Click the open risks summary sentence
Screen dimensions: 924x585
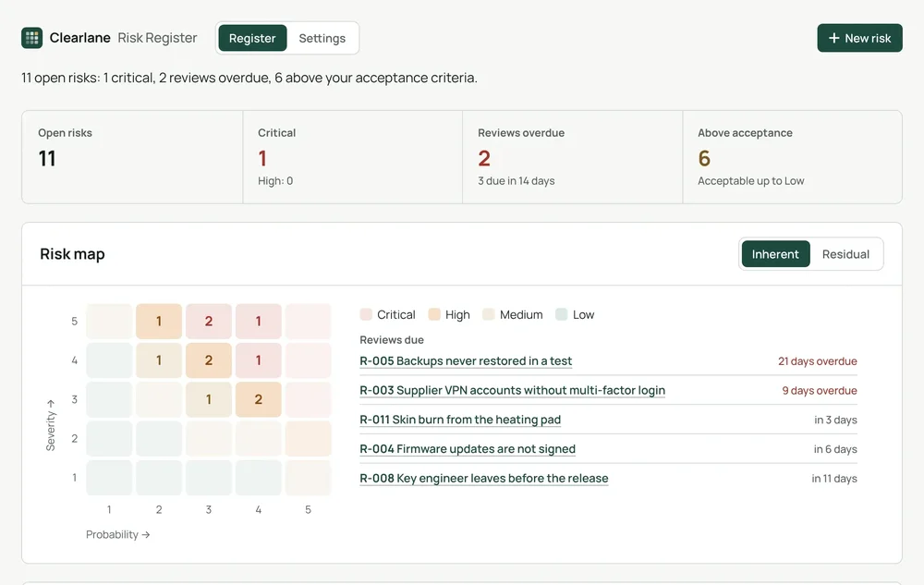249,78
